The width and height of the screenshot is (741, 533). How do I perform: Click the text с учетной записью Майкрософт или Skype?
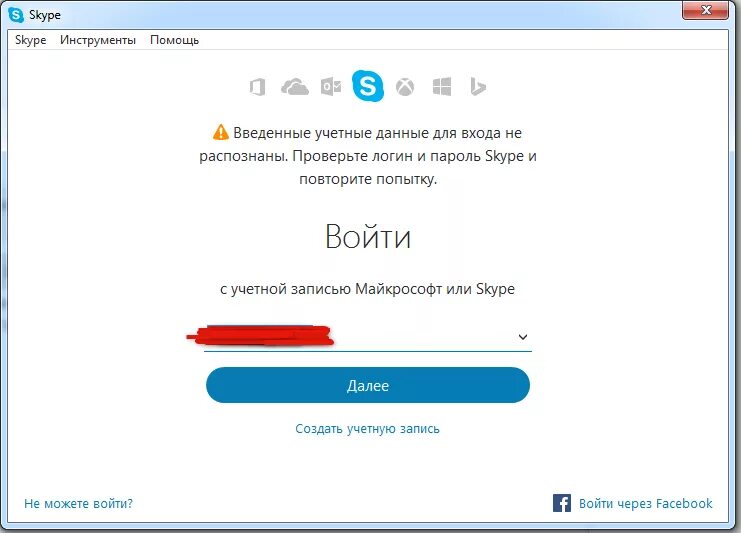(367, 289)
